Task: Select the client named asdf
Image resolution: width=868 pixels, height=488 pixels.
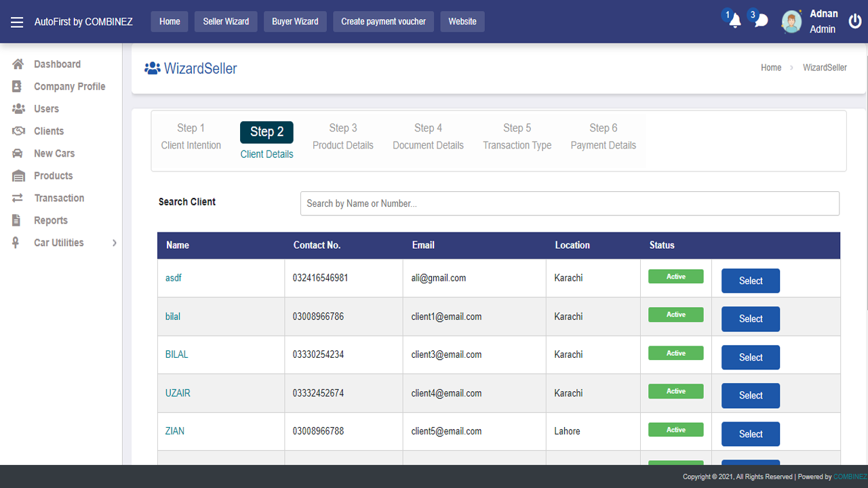Action: 750,281
